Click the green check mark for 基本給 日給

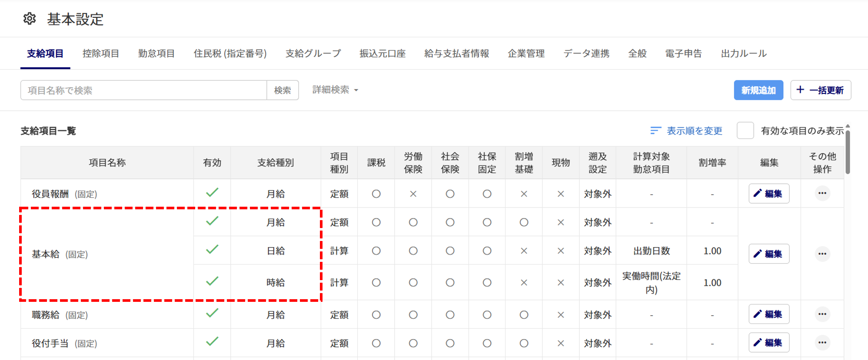pyautogui.click(x=212, y=249)
